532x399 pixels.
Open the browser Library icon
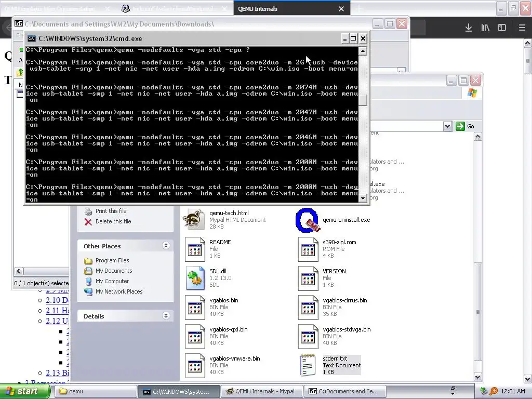point(485,28)
